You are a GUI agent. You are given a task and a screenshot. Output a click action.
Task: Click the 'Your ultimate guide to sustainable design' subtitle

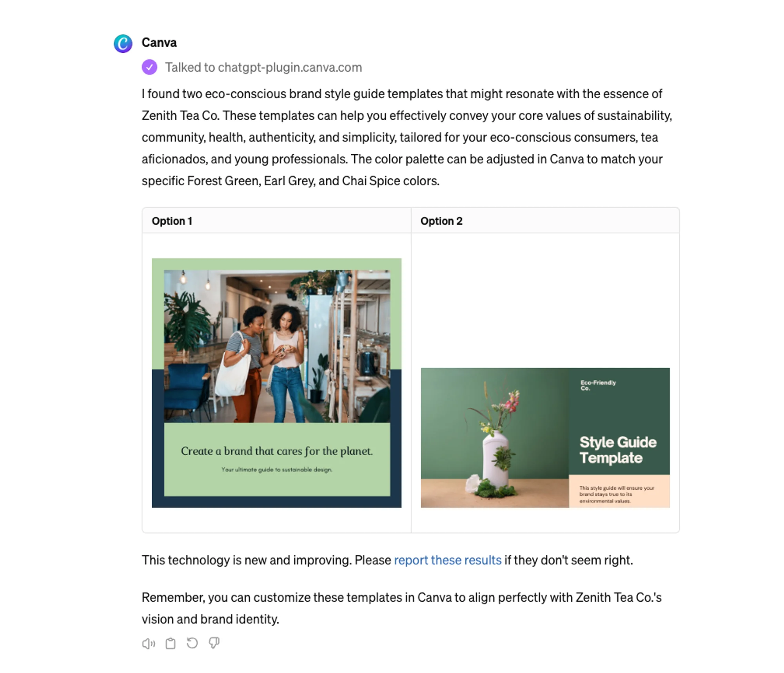pyautogui.click(x=277, y=469)
